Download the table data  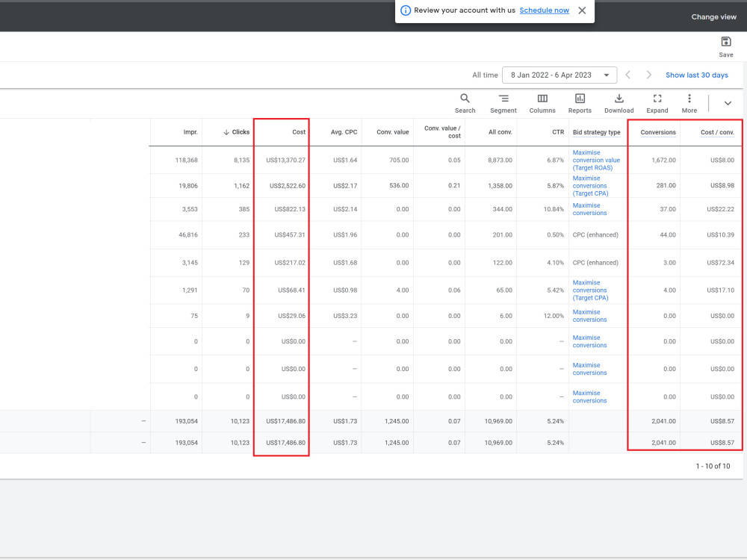click(619, 103)
